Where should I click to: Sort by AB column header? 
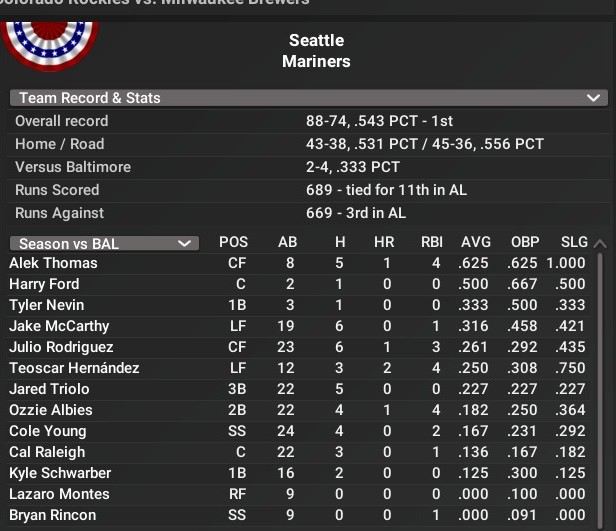[288, 243]
